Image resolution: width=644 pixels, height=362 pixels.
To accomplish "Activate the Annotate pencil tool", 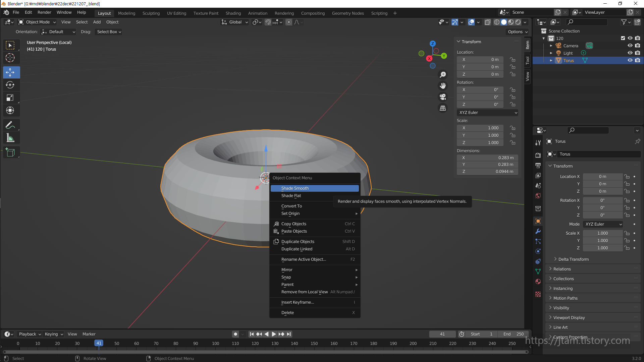I will click(10, 125).
